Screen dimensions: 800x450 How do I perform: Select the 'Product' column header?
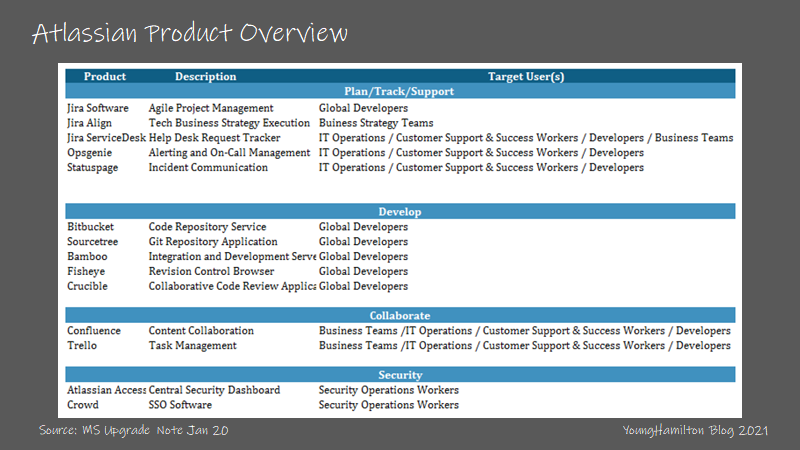click(105, 77)
